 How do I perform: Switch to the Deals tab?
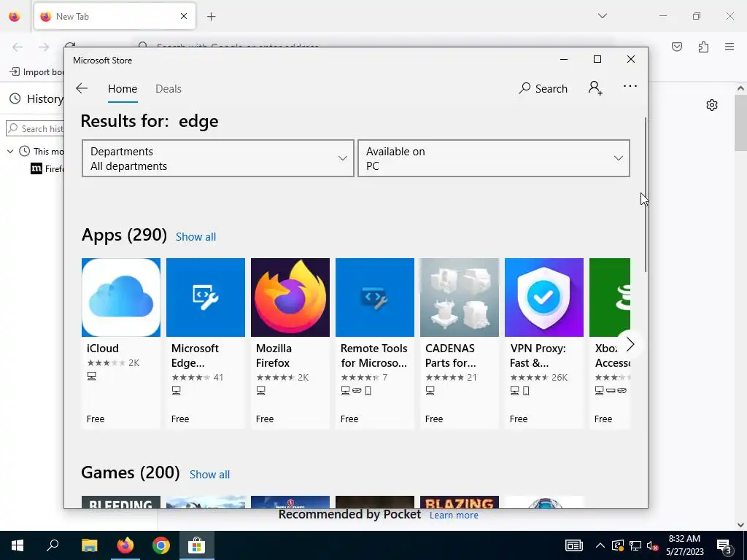click(169, 89)
